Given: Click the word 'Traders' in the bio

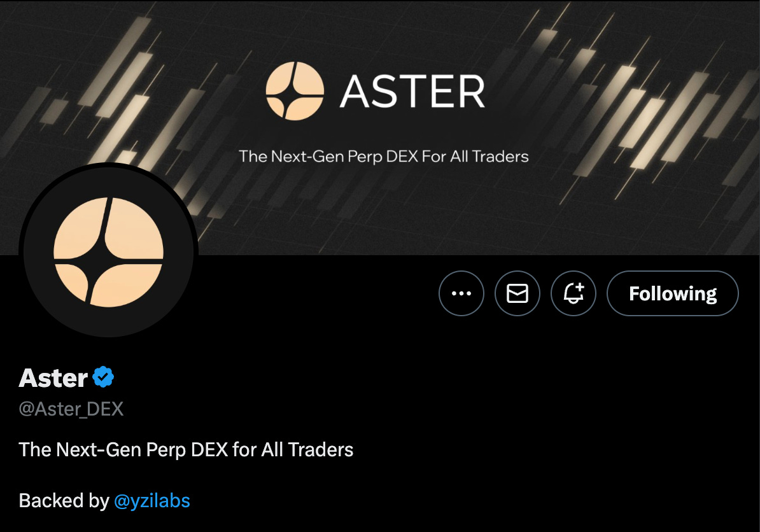Looking at the screenshot, I should tap(321, 450).
